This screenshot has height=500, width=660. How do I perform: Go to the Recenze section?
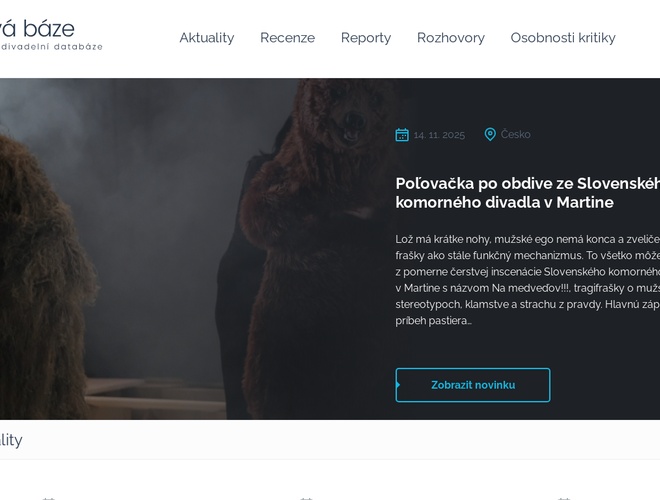(287, 38)
